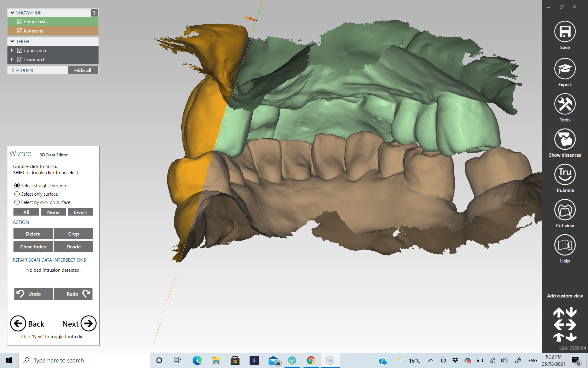The height and width of the screenshot is (368, 588).
Task: Open Microsoft Store from the taskbar
Action: 235,360
